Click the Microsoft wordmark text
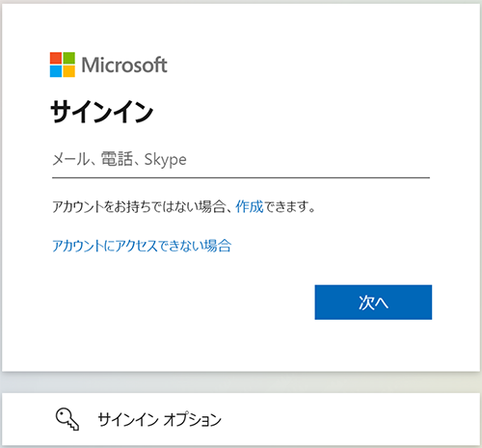 tap(124, 65)
